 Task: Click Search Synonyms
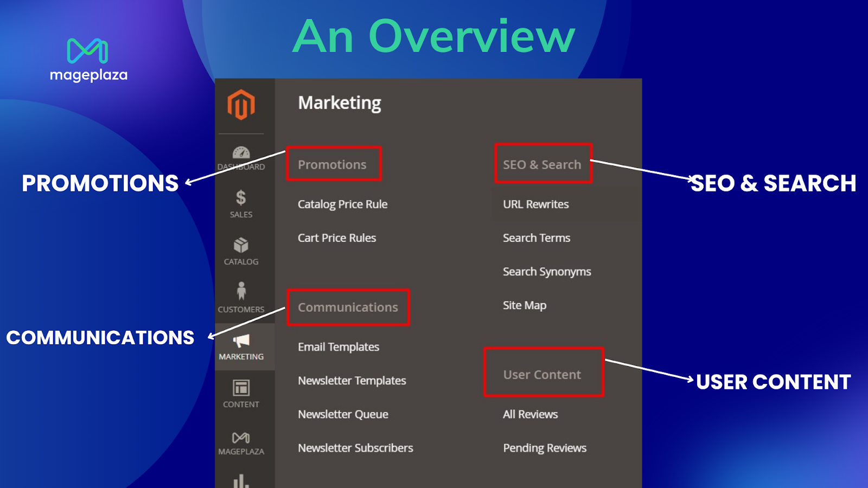tap(546, 271)
